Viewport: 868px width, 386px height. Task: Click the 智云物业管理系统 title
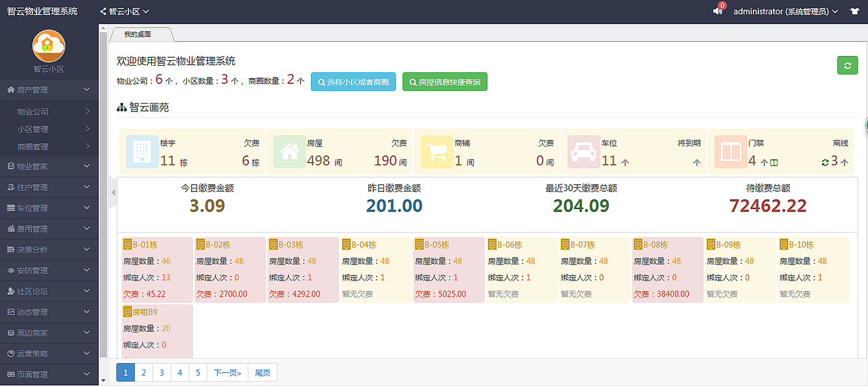[42, 11]
